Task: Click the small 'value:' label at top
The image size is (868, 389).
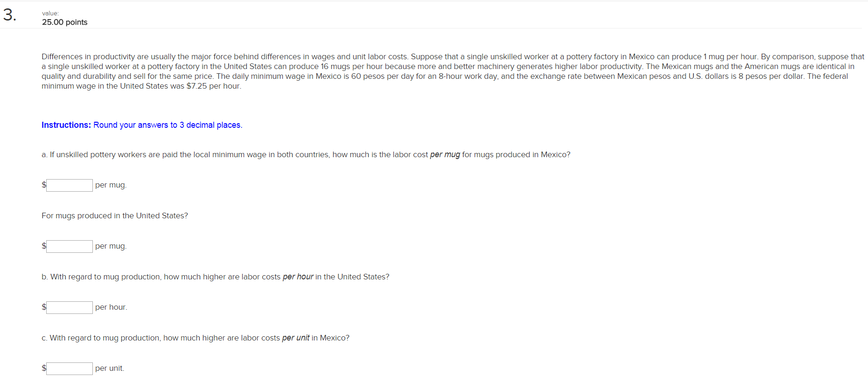Action: coord(50,13)
